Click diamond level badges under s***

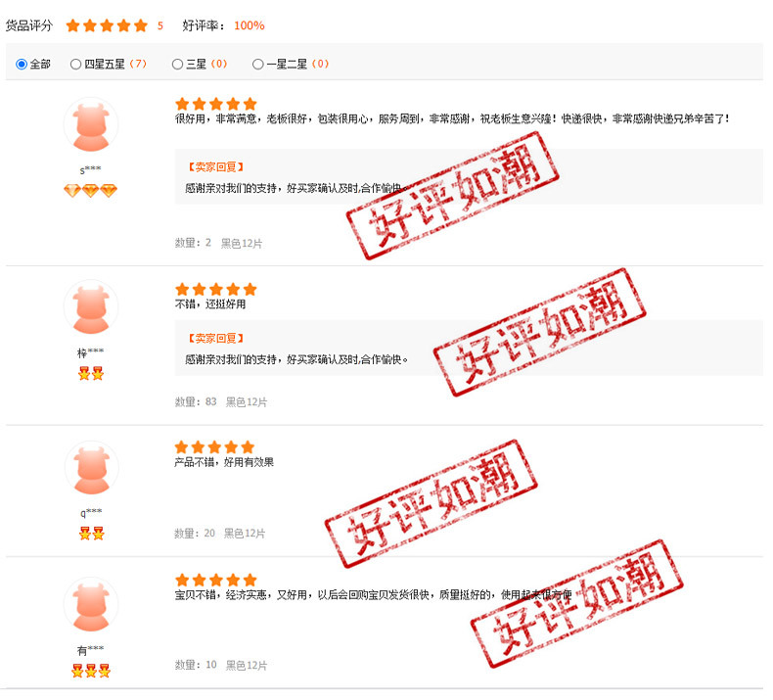[91, 190]
